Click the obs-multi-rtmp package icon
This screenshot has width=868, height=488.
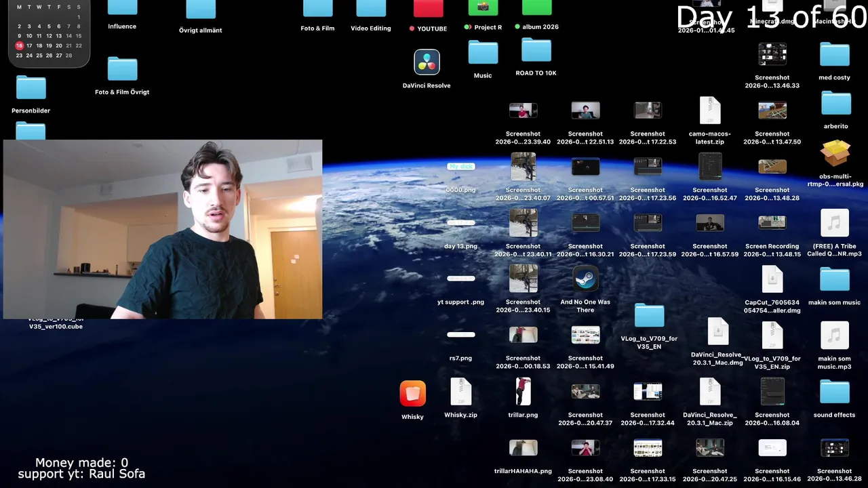point(835,153)
